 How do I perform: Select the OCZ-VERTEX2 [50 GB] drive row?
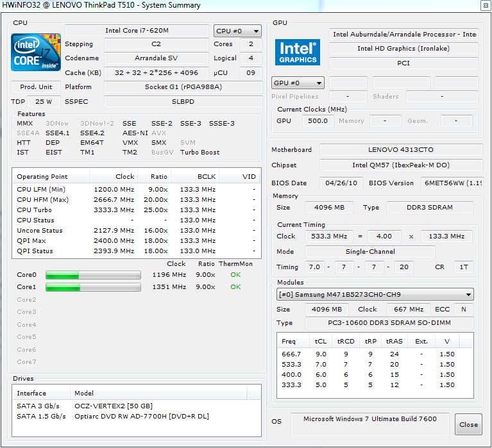click(136, 406)
